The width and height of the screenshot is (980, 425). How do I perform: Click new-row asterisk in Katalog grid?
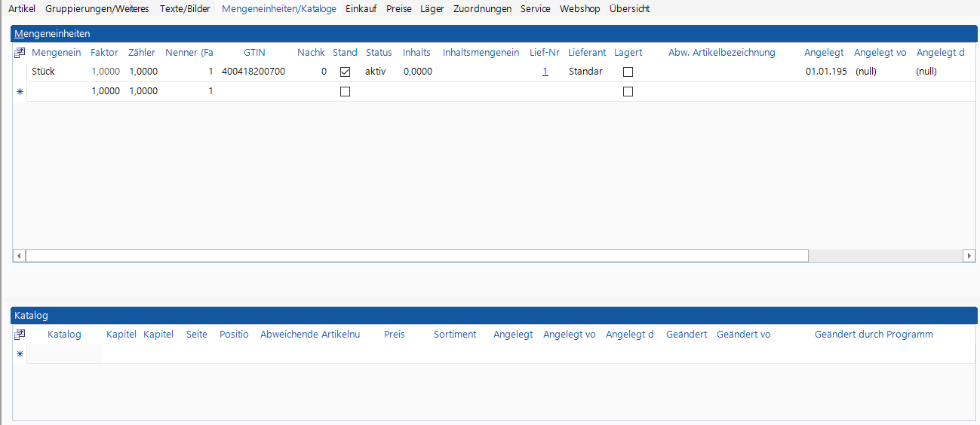point(20,354)
